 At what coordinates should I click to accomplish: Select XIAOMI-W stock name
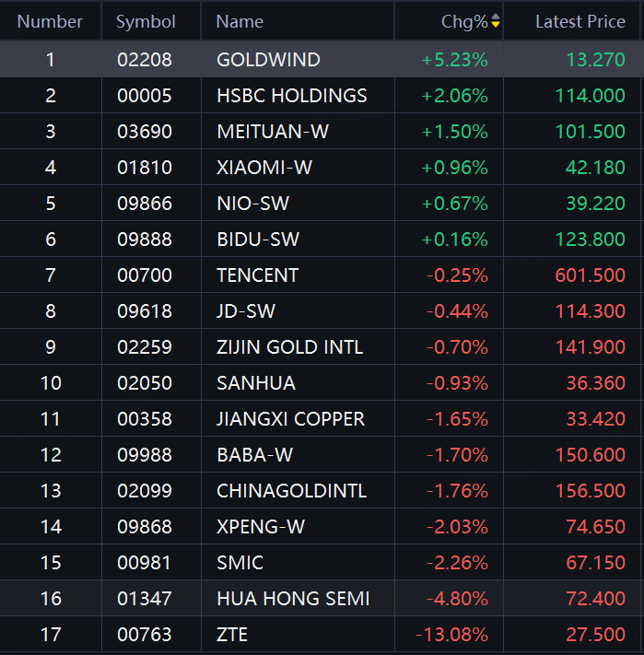tap(264, 168)
